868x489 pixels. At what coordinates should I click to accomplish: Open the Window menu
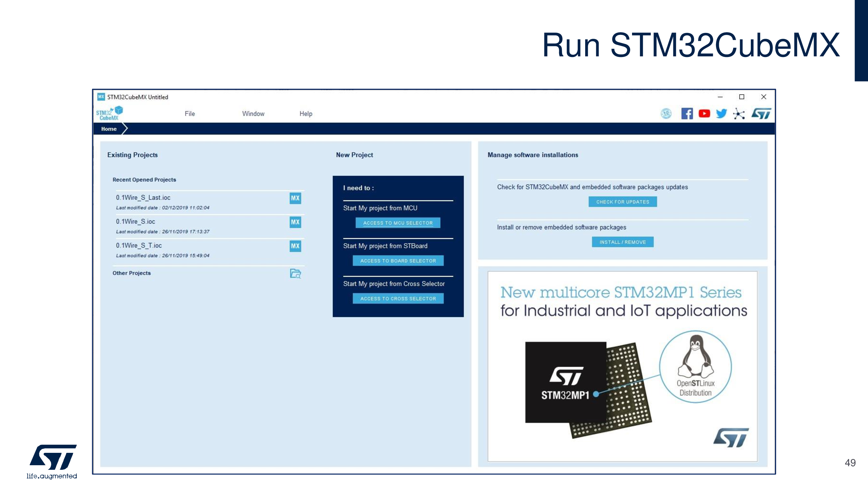(x=253, y=114)
